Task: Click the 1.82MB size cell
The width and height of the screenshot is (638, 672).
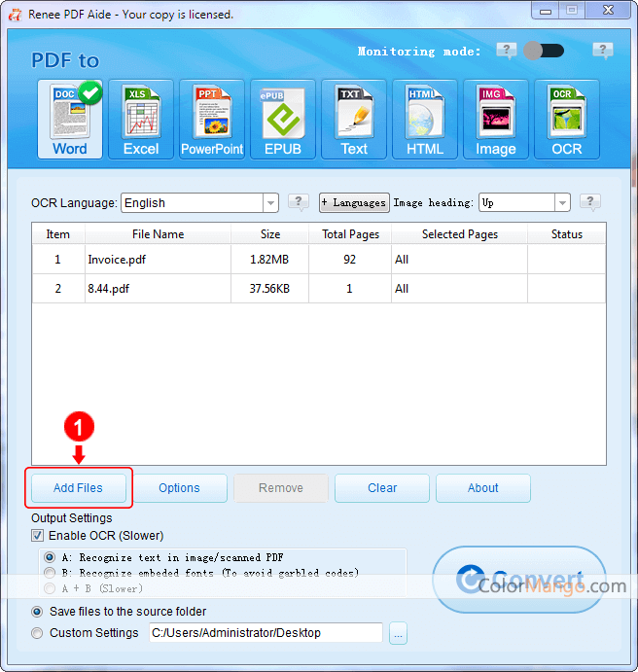Action: [x=269, y=260]
